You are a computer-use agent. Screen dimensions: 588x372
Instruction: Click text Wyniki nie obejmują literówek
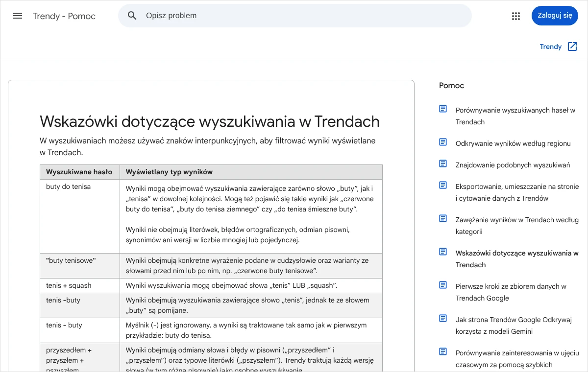[238, 235]
